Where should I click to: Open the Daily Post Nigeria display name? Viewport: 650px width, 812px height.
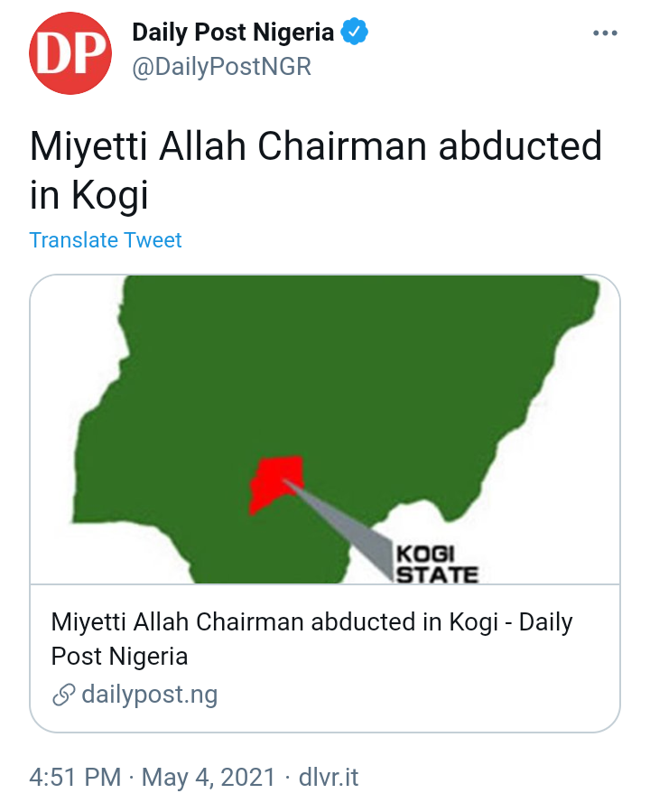click(233, 33)
